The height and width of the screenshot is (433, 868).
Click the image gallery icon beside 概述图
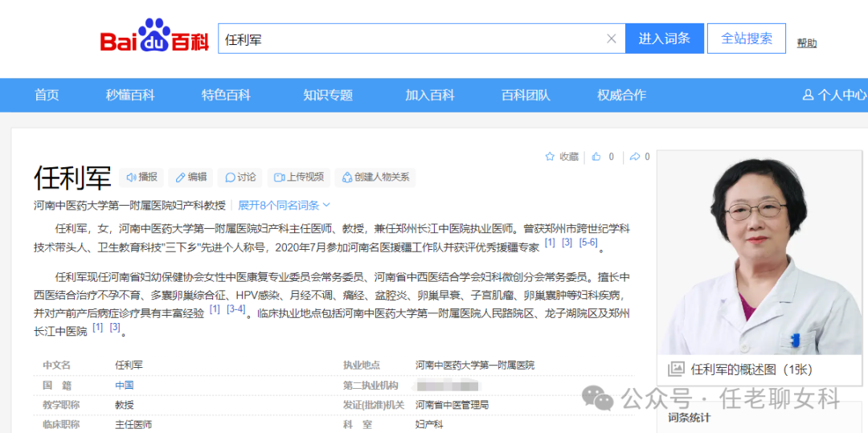click(676, 370)
